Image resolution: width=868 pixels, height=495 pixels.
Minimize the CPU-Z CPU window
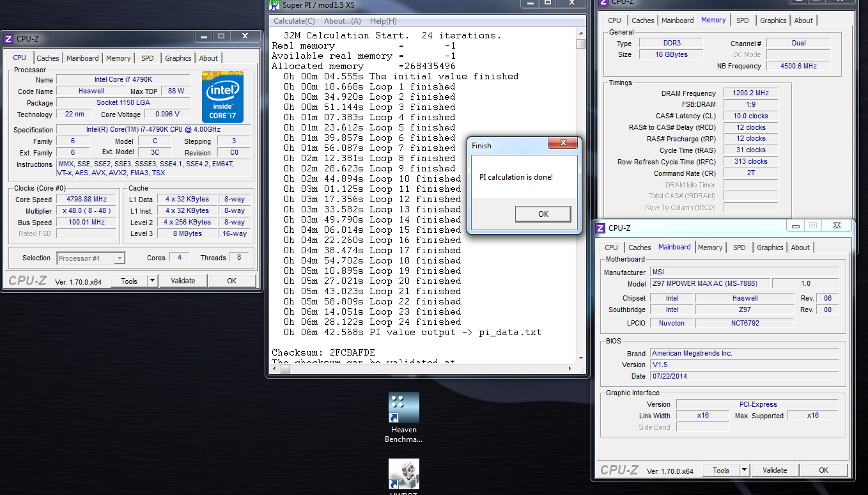[203, 36]
